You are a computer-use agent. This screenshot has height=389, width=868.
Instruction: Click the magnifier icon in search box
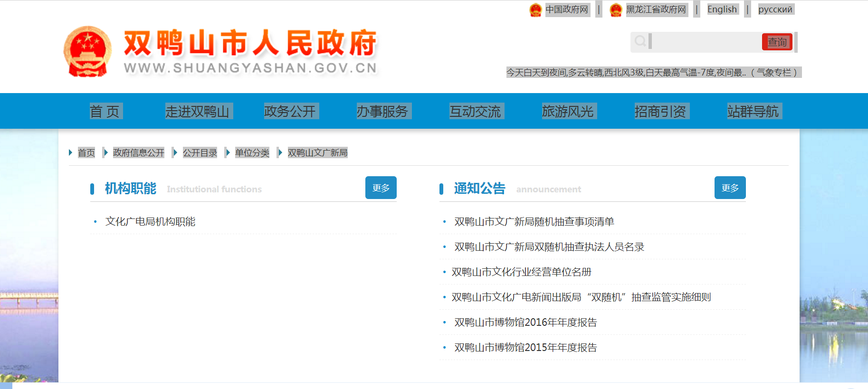pyautogui.click(x=640, y=41)
